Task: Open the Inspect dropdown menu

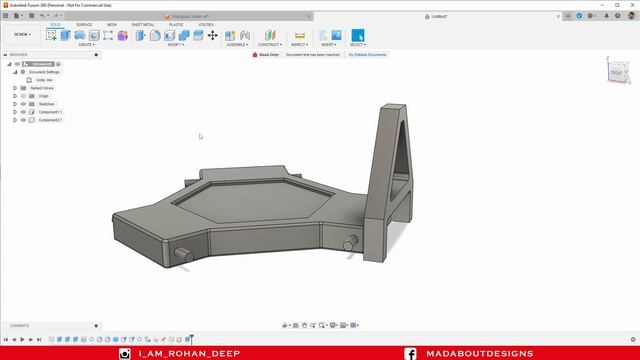Action: (x=300, y=44)
